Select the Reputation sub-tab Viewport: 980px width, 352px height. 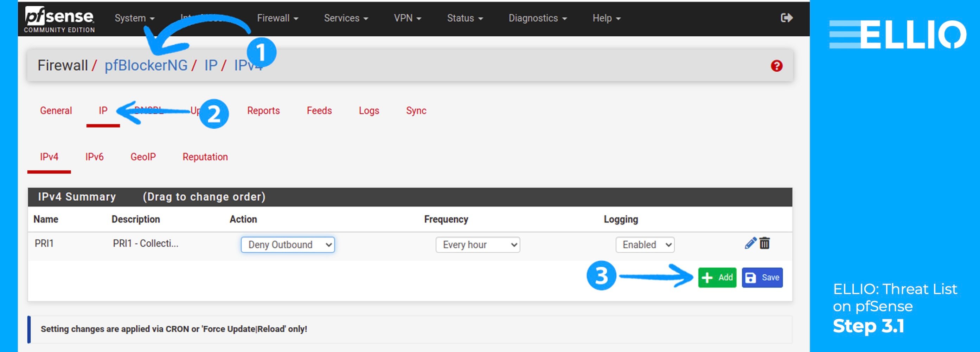point(205,157)
